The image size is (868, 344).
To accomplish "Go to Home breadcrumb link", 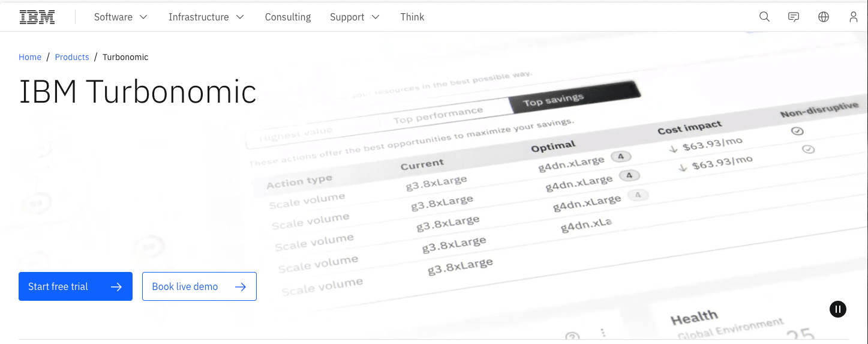I will 30,57.
